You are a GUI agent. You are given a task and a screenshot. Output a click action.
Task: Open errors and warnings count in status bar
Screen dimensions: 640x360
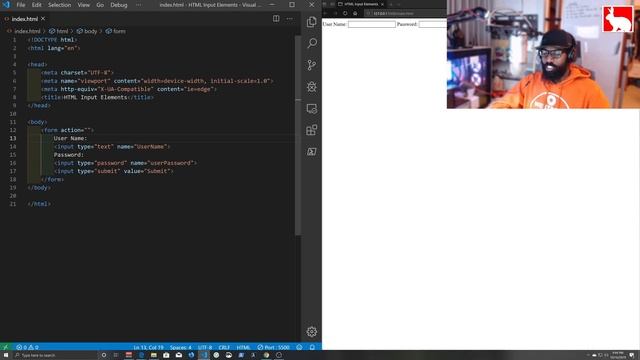pyautogui.click(x=27, y=347)
